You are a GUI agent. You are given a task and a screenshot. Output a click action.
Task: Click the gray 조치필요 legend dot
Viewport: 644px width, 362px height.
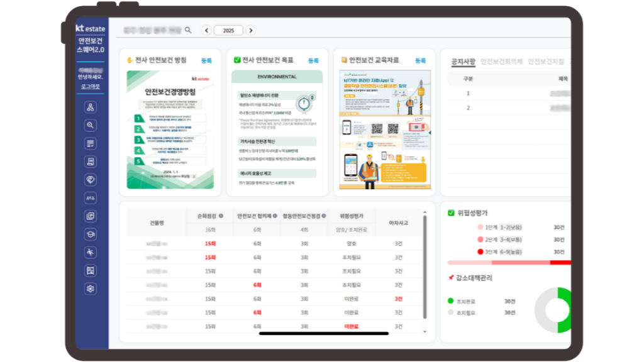point(450,312)
